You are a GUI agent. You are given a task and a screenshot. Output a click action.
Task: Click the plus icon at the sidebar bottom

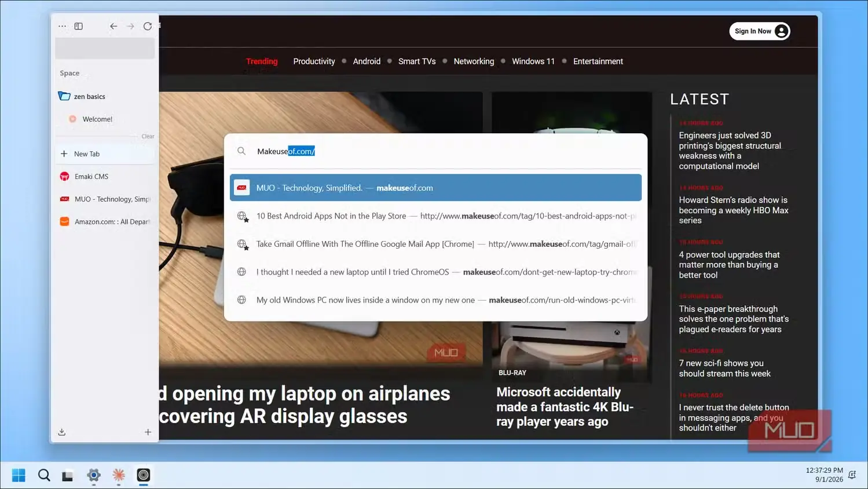(148, 432)
